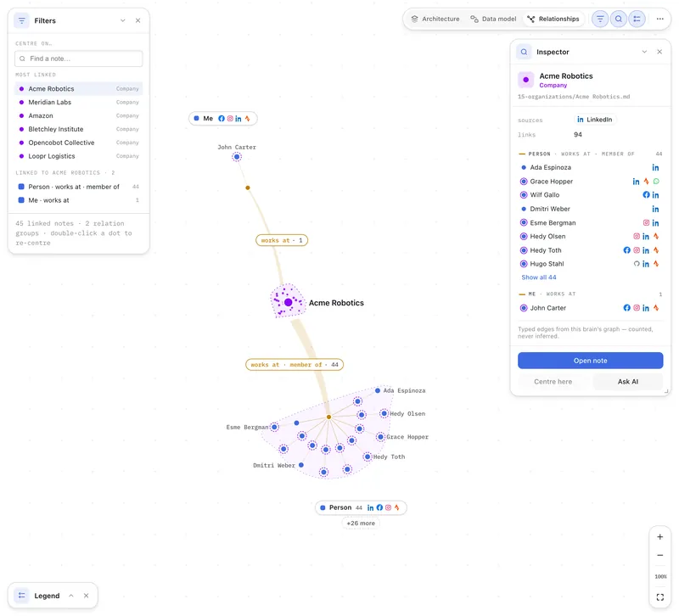Click the Grace Hopper graph node
This screenshot has width=679, height=616.
coord(380,437)
